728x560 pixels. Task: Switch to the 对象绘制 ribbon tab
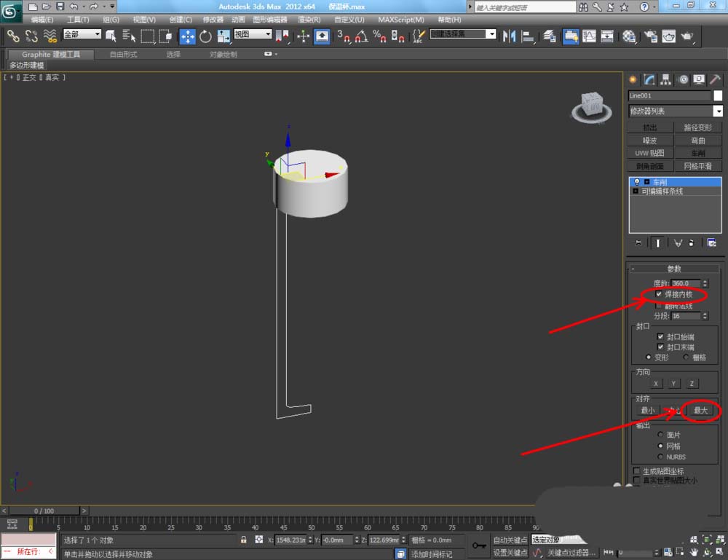point(223,55)
